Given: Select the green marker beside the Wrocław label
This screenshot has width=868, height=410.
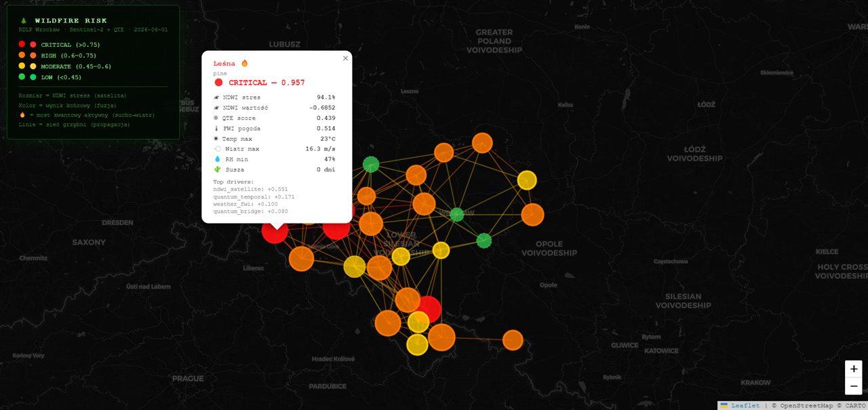Looking at the screenshot, I should tap(457, 215).
